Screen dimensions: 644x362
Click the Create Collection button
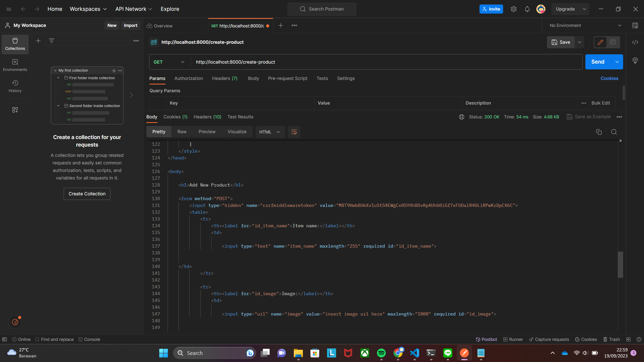(87, 194)
